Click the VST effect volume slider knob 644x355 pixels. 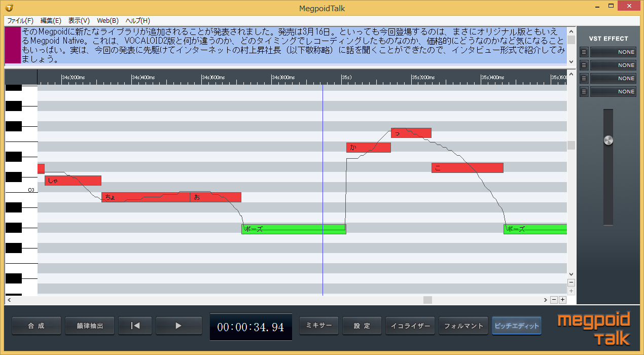click(609, 140)
